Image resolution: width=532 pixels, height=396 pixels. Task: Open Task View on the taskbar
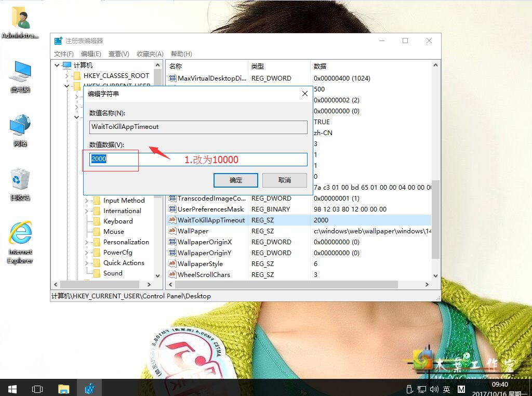tap(37, 388)
